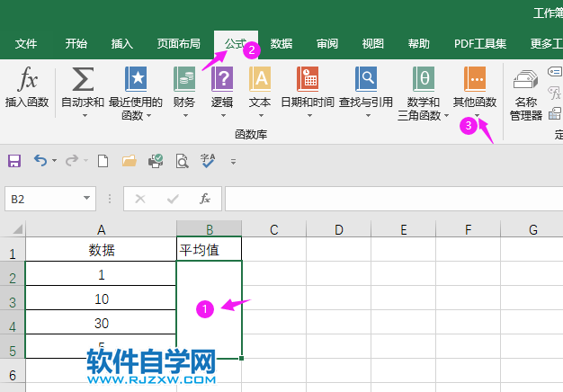Open the Name Box dropdown arrow
Screen dimensions: 563x392
point(86,198)
